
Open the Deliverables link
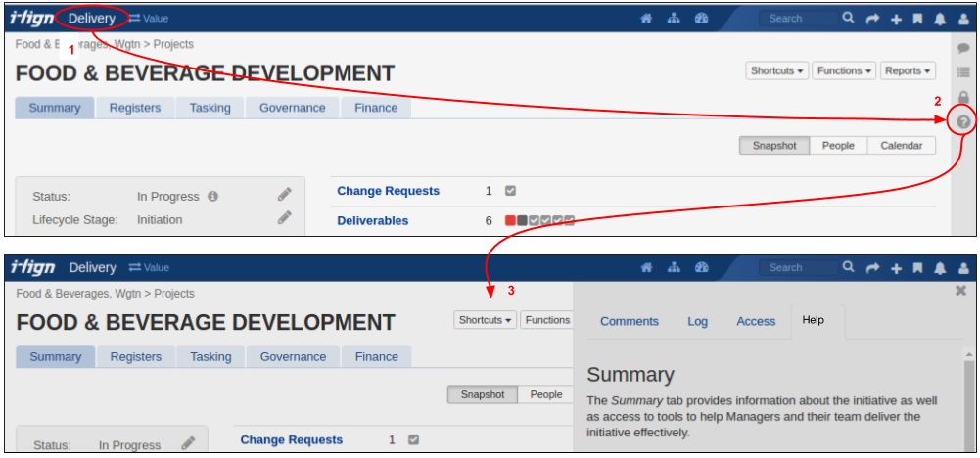[372, 220]
